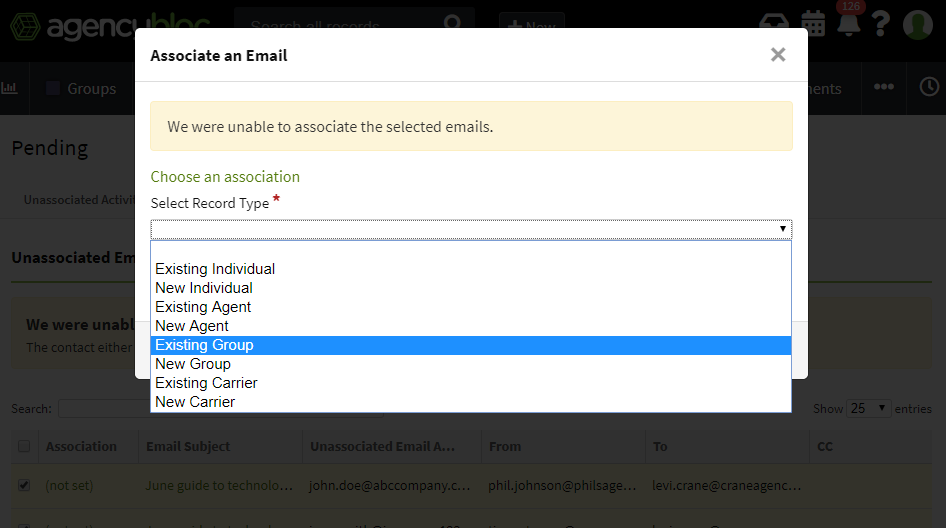The image size is (946, 528).
Task: Select Existing Carrier option
Action: pyautogui.click(x=471, y=383)
